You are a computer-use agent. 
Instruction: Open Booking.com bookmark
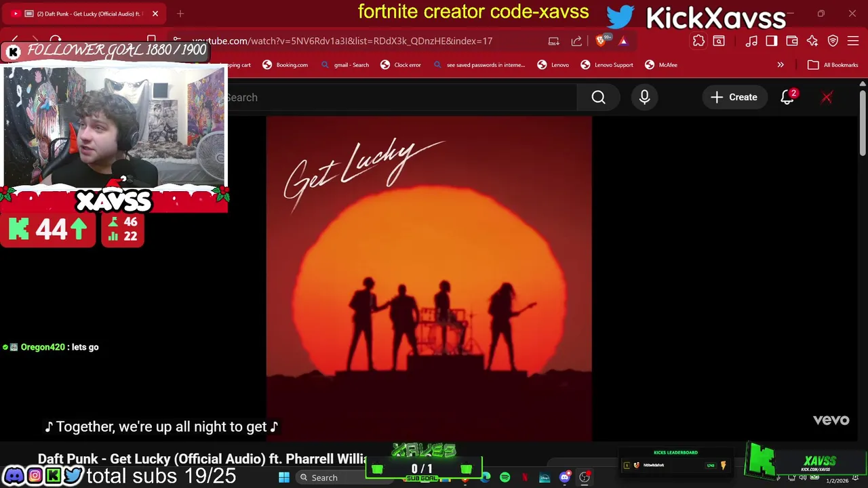click(x=285, y=65)
